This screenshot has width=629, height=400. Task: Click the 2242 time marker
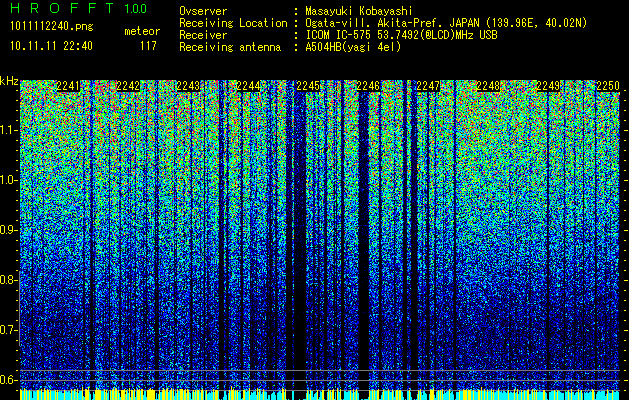pos(128,86)
